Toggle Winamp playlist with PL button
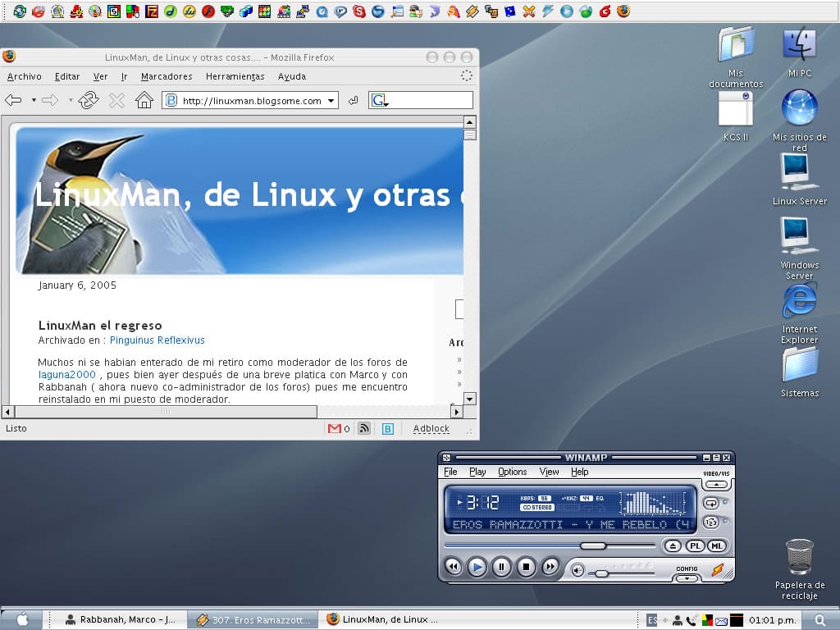This screenshot has height=630, width=840. click(695, 546)
